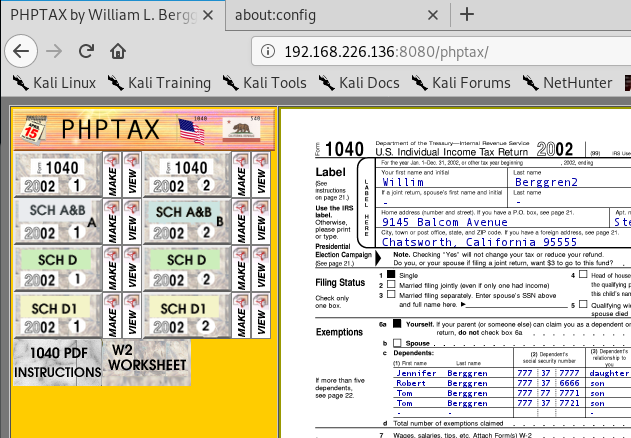
Task: Click VIEW for SCH D form 2
Action: pos(261,269)
